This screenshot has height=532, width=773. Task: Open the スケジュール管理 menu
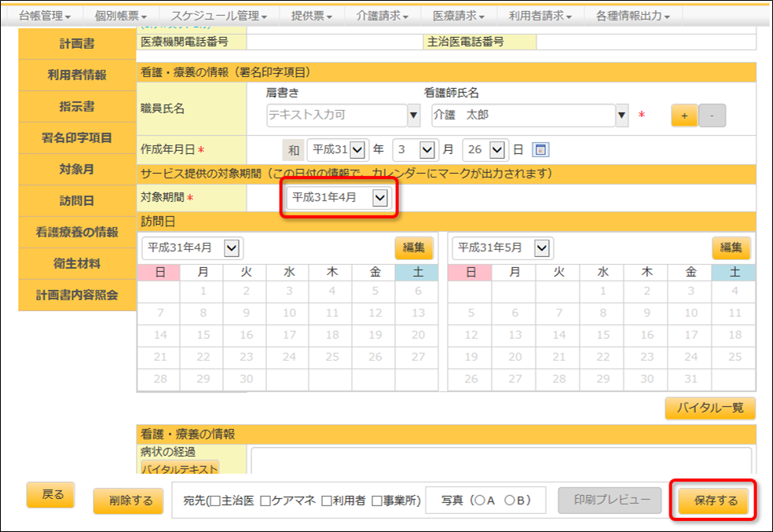219,16
